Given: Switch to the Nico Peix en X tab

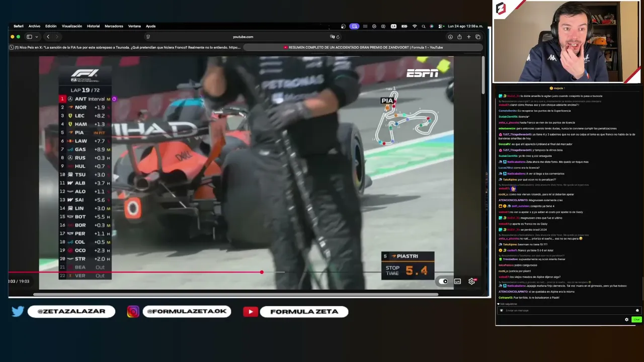Looking at the screenshot, I should 126,47.
